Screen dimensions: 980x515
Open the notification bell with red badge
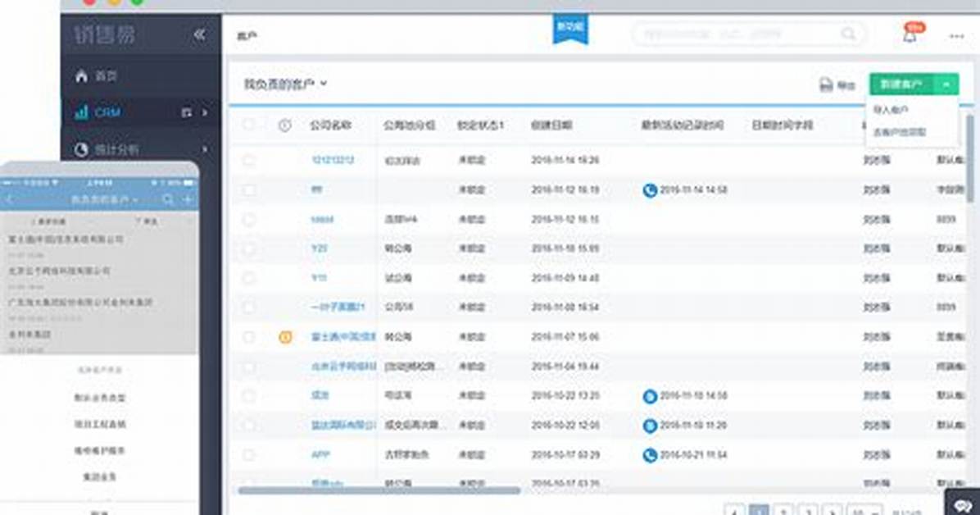910,35
